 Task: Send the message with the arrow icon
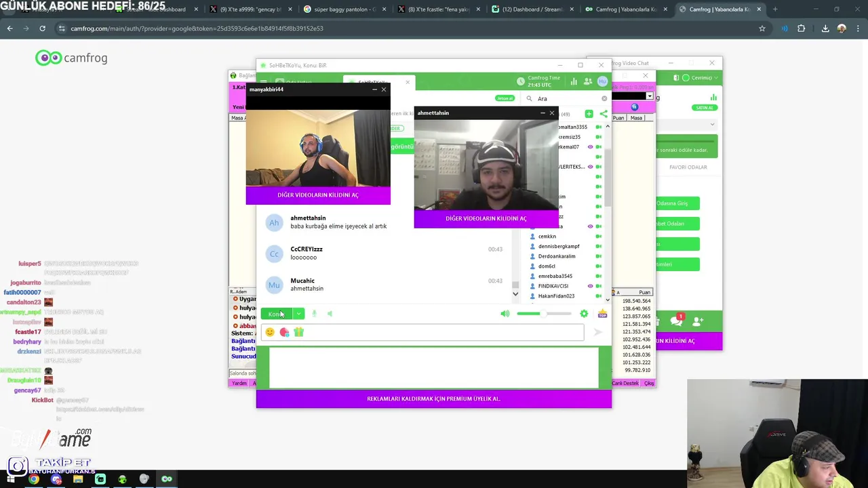click(x=597, y=332)
